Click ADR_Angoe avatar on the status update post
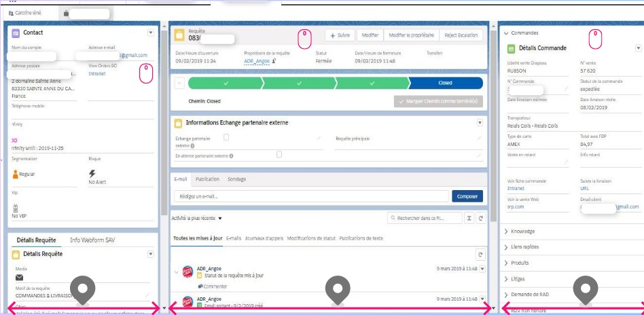The image size is (644, 315). click(x=187, y=272)
